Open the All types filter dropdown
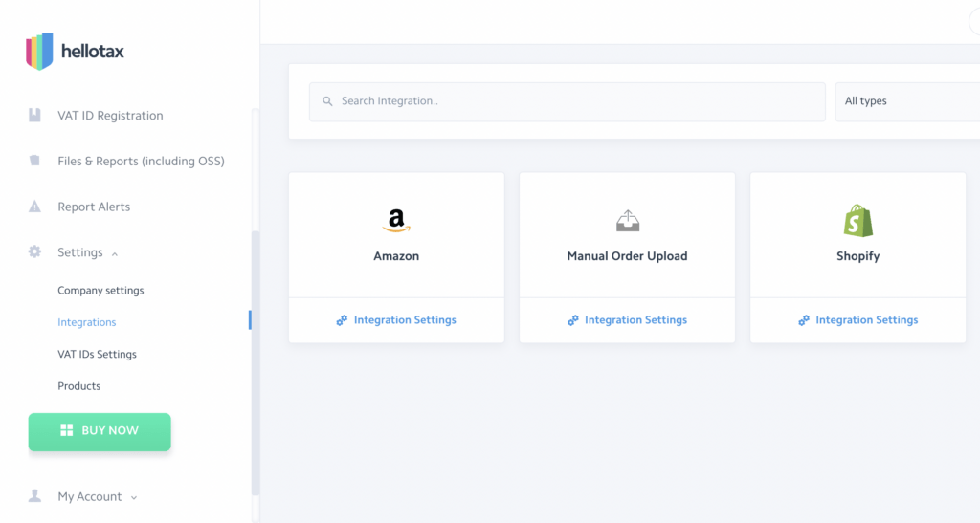The image size is (980, 523). (907, 101)
